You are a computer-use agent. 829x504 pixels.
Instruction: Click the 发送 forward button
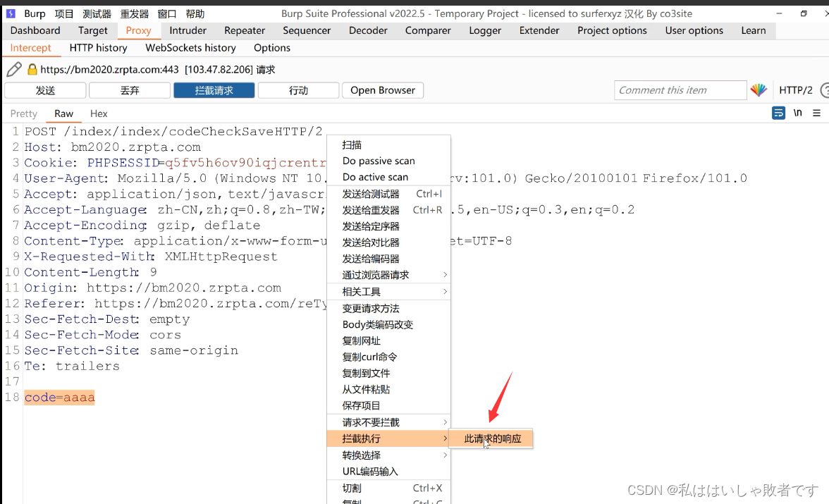[45, 90]
